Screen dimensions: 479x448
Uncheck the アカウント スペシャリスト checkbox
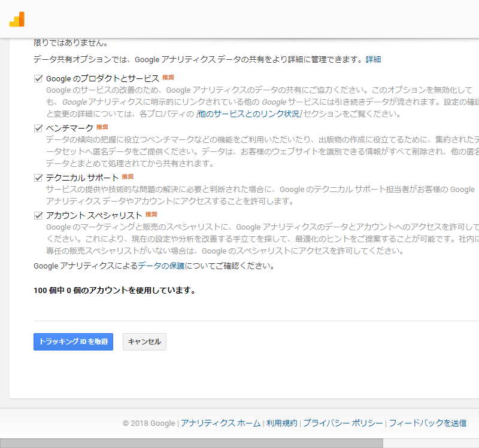tap(39, 215)
